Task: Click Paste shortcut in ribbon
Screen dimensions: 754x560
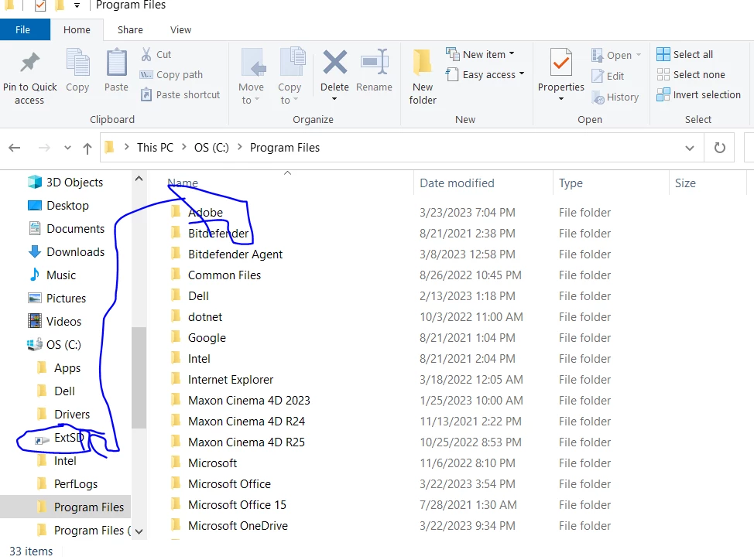Action: tap(180, 94)
